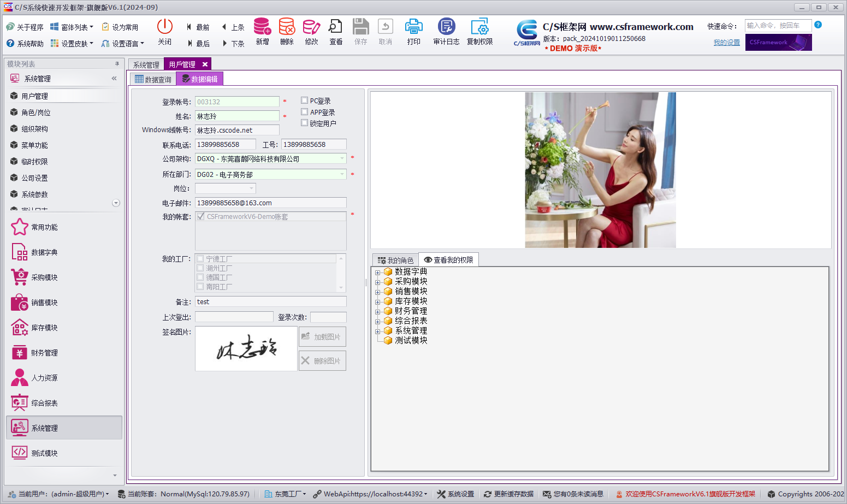This screenshot has height=504, width=847.
Task: Open the 设置语言 dropdown
Action: 123,44
